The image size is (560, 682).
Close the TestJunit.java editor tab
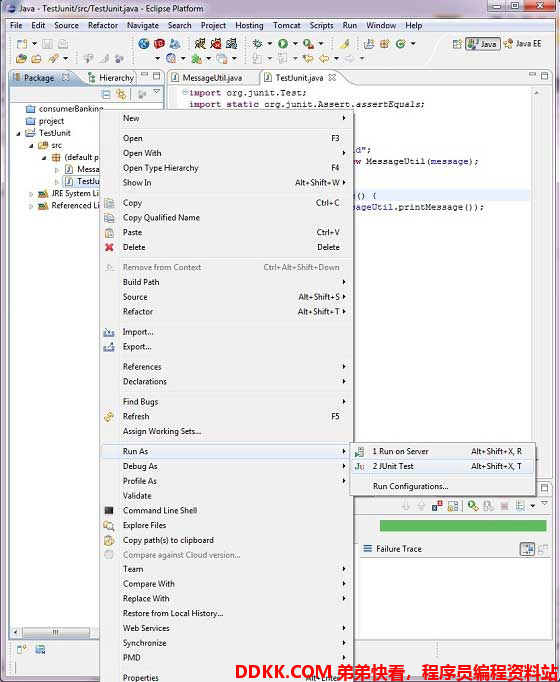tap(332, 77)
